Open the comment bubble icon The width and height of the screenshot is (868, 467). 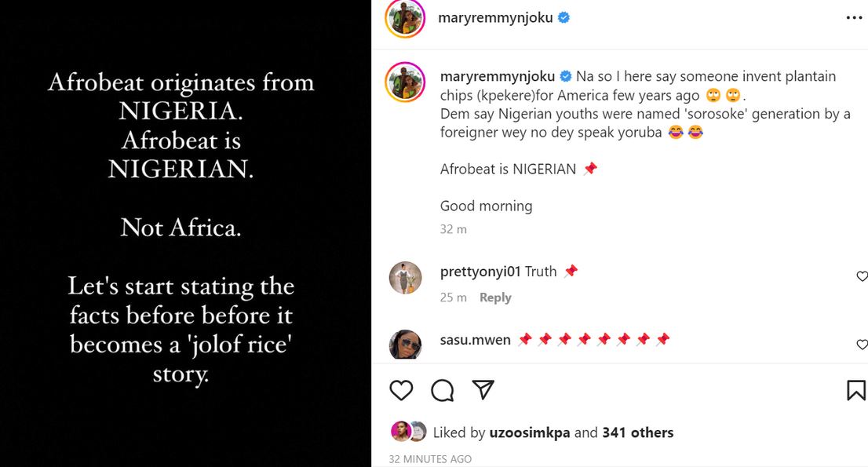(443, 390)
